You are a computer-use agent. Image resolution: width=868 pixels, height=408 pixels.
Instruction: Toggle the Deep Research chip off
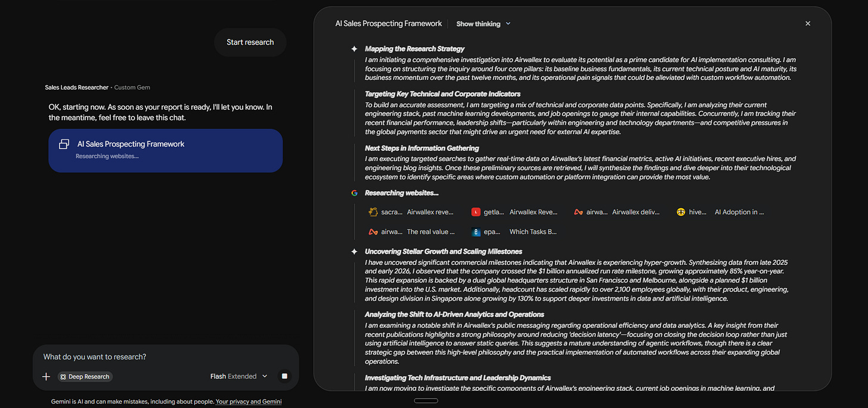[x=85, y=376]
